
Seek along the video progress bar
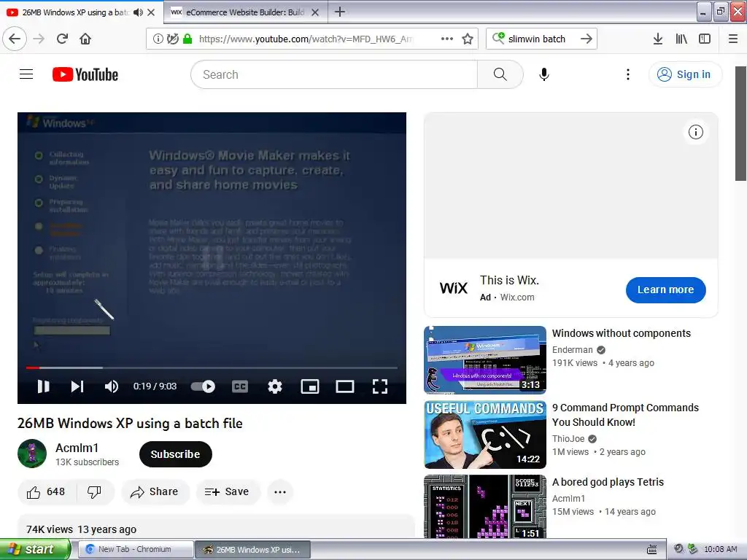point(212,367)
